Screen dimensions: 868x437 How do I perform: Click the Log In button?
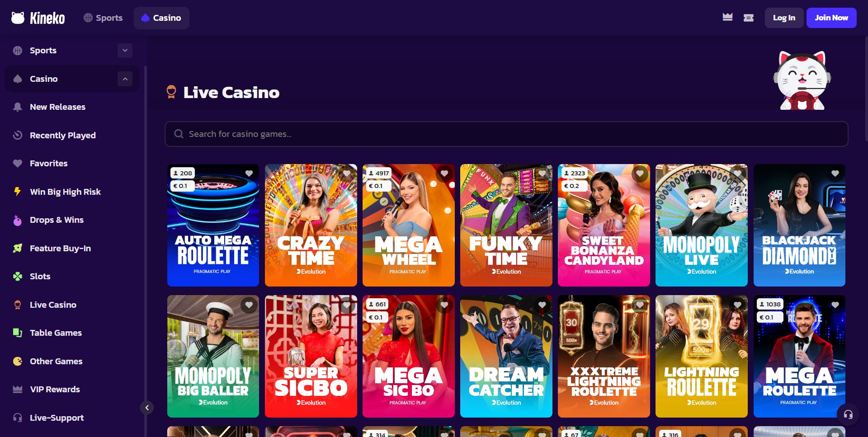(784, 18)
